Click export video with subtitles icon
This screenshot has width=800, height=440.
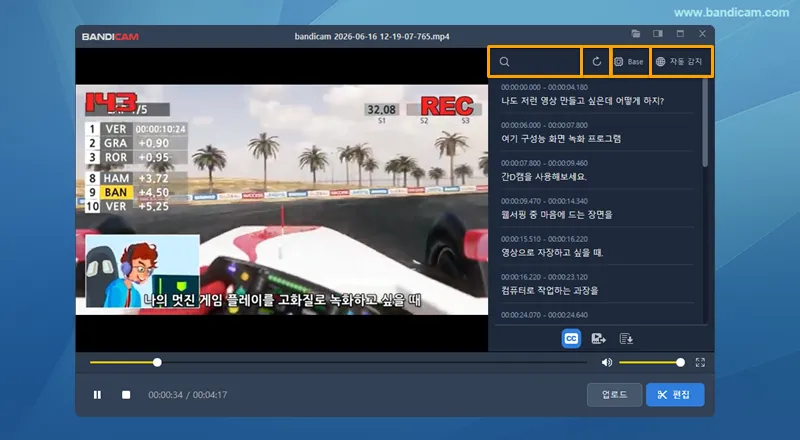coord(598,339)
